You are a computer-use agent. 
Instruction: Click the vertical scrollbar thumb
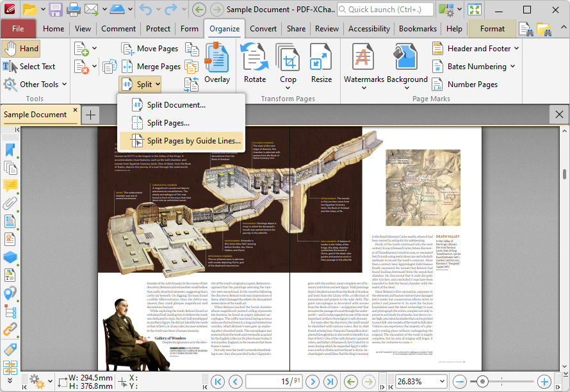[564, 174]
